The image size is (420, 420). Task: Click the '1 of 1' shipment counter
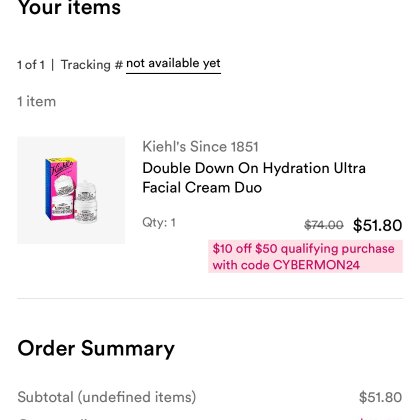coord(31,65)
